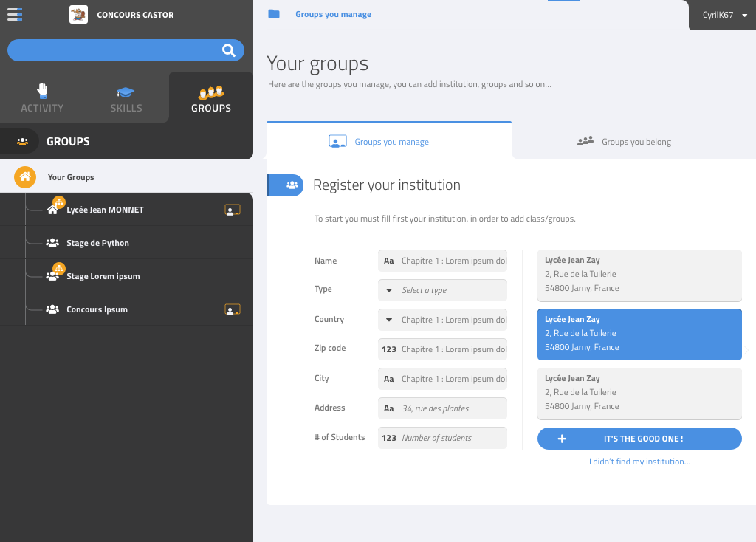756x542 pixels.
Task: Click the badge icon beside Lycée Jean MONNET
Action: tap(233, 210)
